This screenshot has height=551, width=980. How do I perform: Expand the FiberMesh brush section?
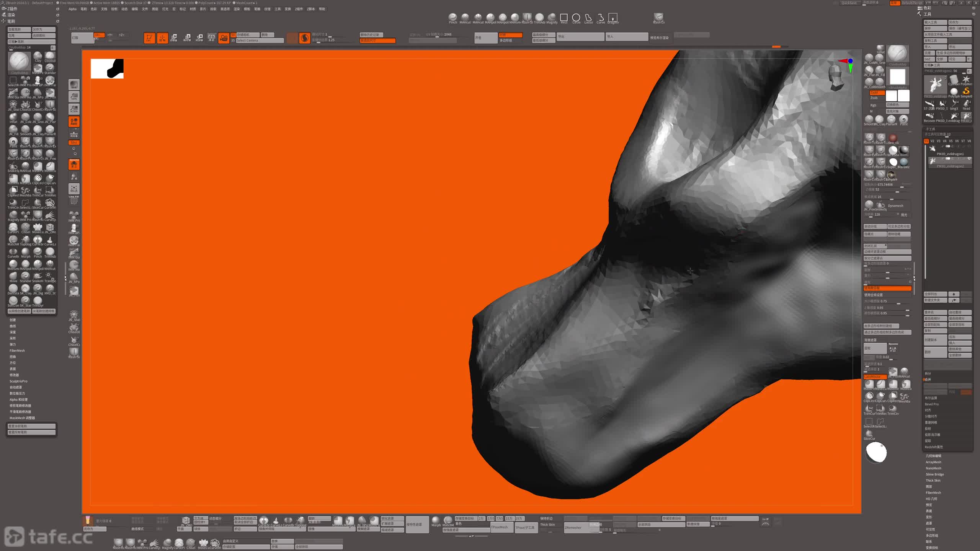[x=17, y=350]
